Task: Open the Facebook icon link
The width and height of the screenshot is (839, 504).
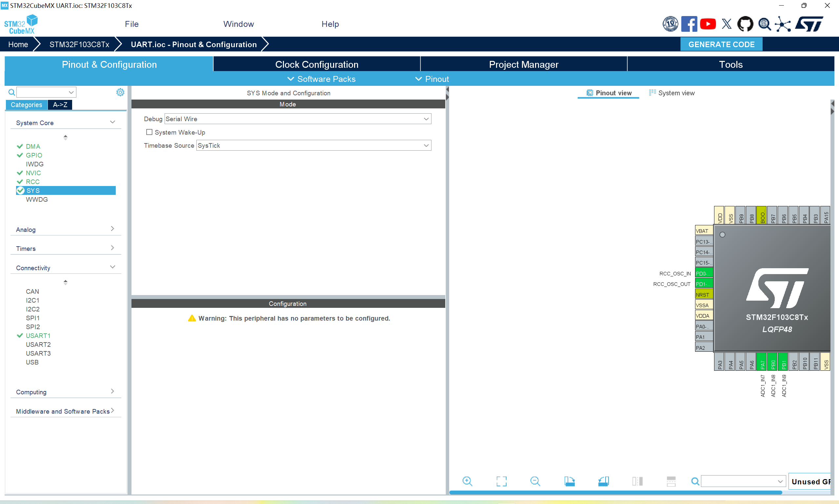Action: click(689, 24)
